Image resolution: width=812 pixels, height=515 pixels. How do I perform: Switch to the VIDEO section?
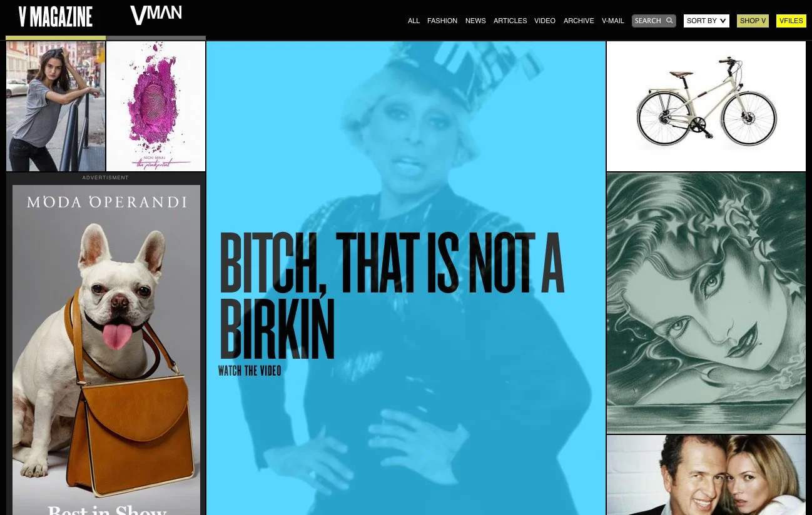[x=544, y=21]
